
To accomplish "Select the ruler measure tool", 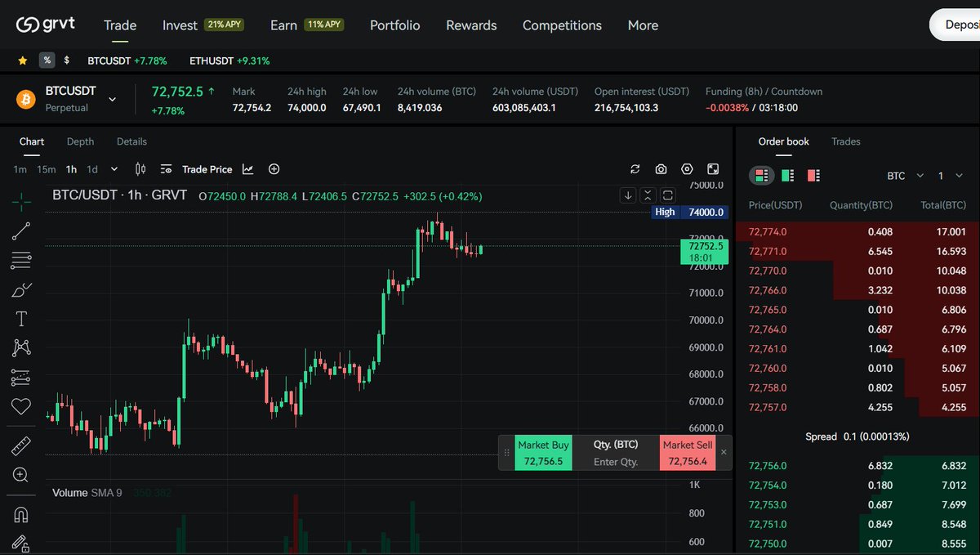I will click(21, 446).
